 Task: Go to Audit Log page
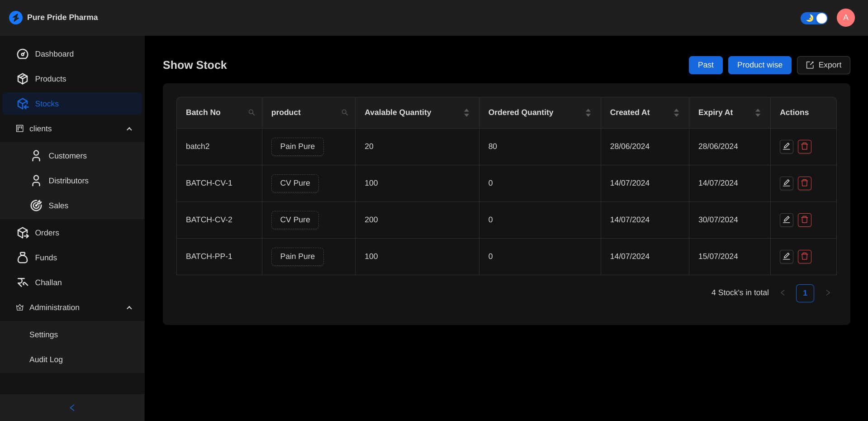[46, 360]
